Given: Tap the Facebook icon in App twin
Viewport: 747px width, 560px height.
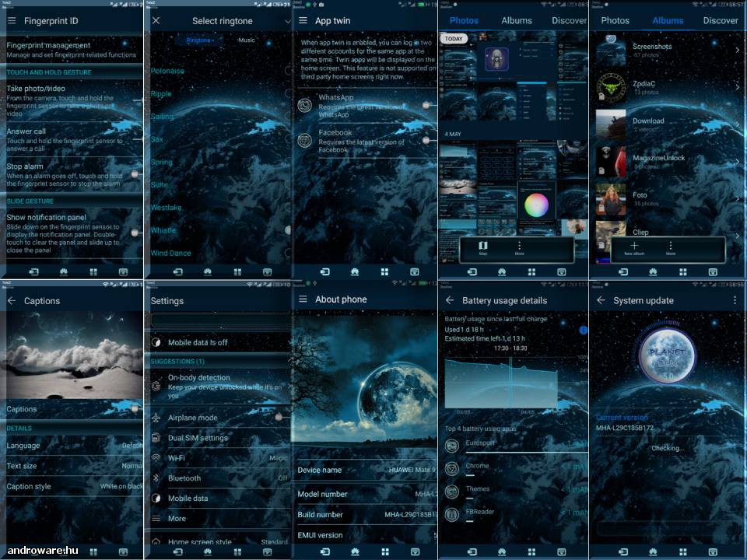Looking at the screenshot, I should point(305,141).
